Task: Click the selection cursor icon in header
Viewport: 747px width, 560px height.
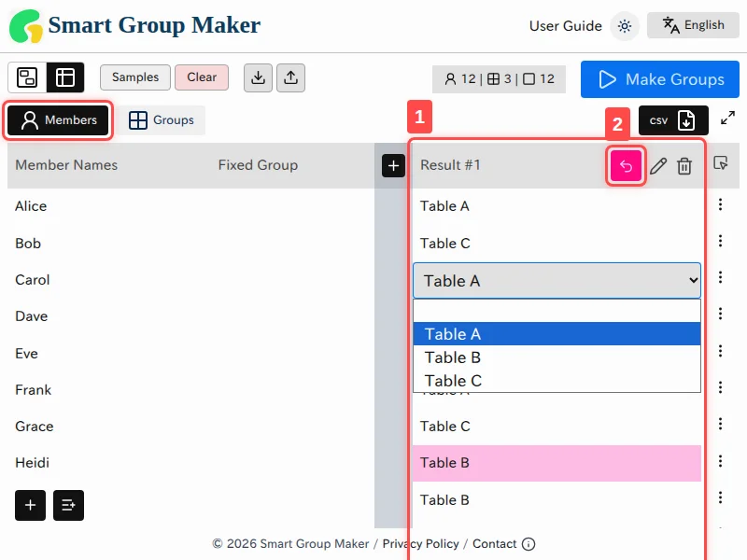Action: pos(720,163)
